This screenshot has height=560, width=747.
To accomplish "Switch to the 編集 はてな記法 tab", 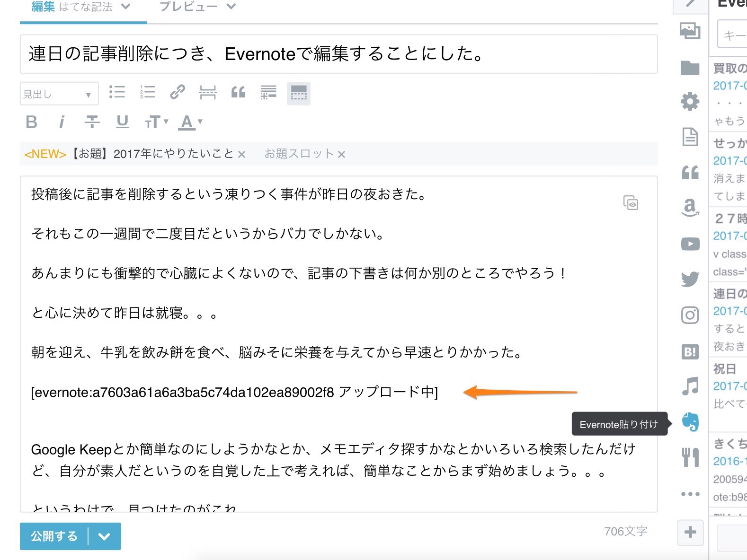I will (x=72, y=7).
